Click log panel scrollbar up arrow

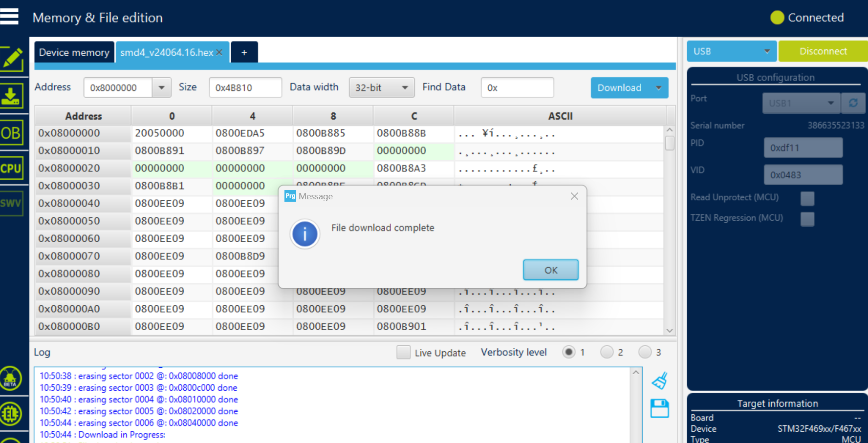pyautogui.click(x=636, y=372)
